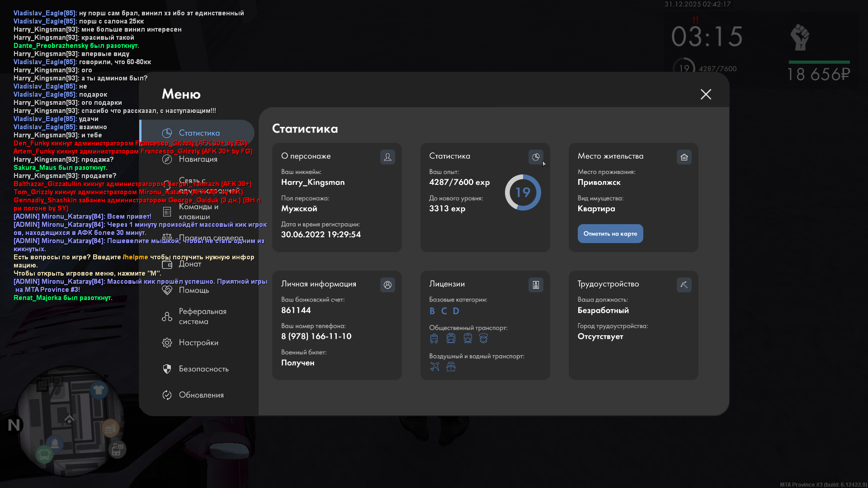The width and height of the screenshot is (868, 488).
Task: Go to Настройки in the side menu
Action: pyautogui.click(x=198, y=343)
